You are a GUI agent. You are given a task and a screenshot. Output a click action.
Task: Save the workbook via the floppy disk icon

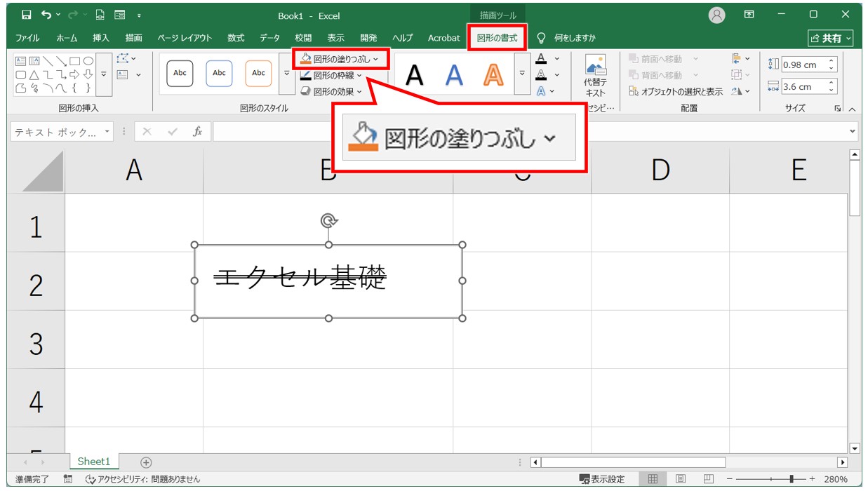(27, 15)
